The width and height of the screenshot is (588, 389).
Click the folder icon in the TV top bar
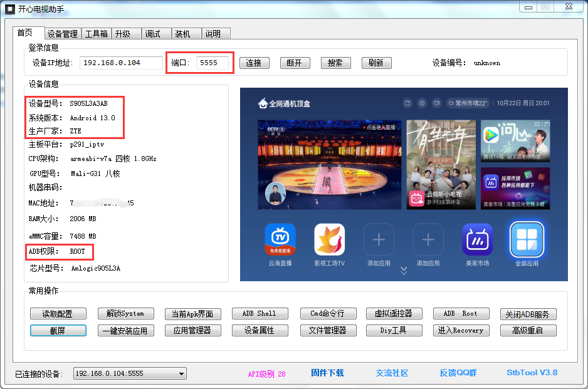[407, 103]
